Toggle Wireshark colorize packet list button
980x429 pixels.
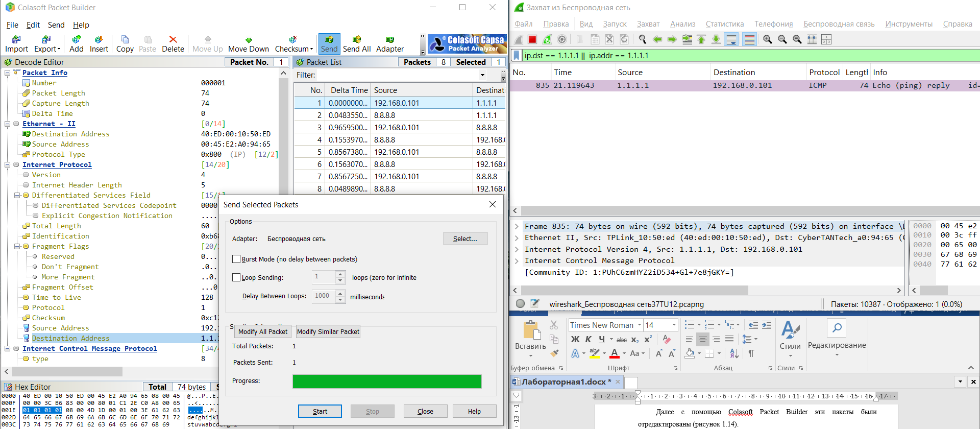coord(749,39)
